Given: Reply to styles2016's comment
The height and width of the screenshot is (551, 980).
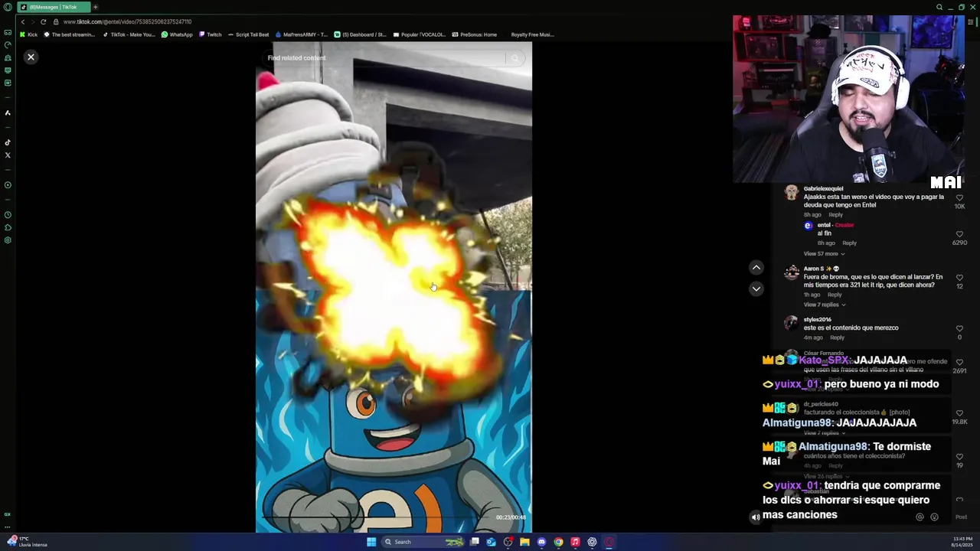Looking at the screenshot, I should 837,337.
